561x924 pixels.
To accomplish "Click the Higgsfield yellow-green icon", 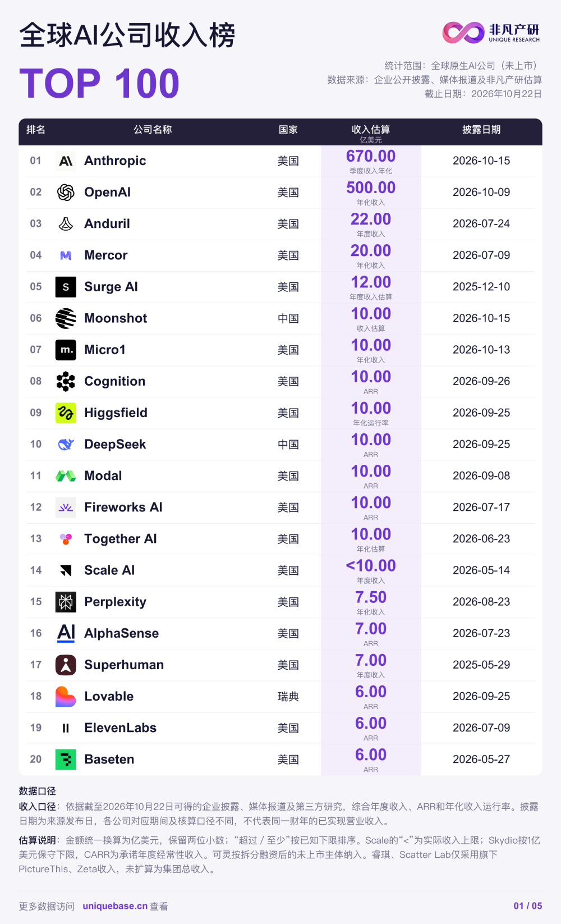I will coord(66,413).
